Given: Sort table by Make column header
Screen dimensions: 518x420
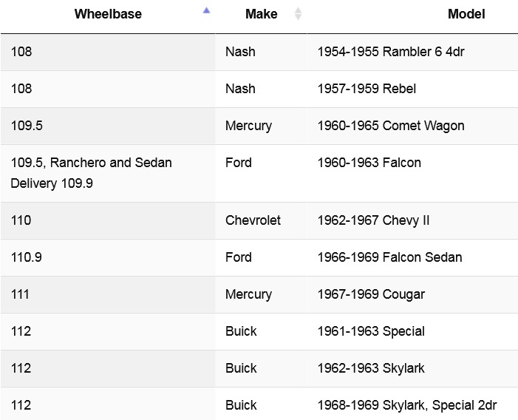Looking at the screenshot, I should pyautogui.click(x=261, y=14).
